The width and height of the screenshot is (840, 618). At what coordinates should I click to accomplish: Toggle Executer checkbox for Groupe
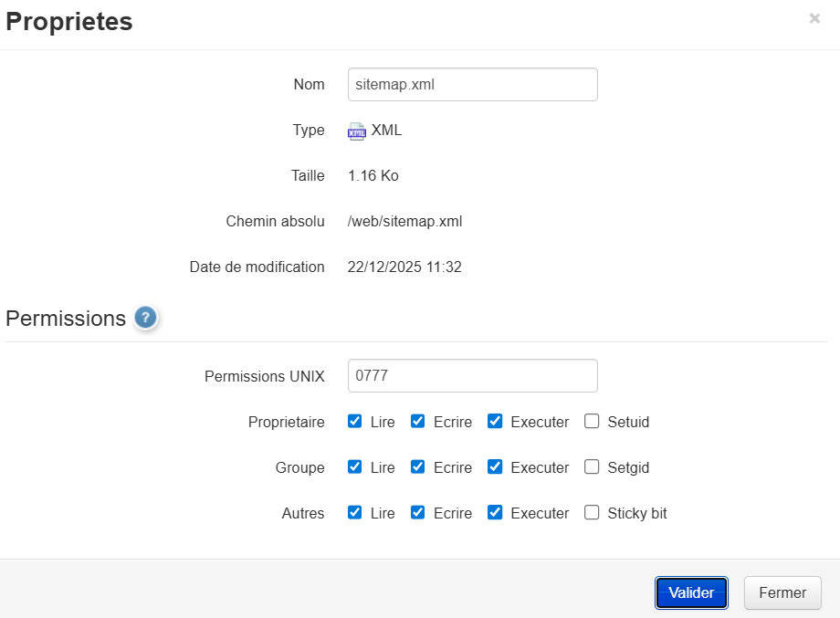pos(495,467)
